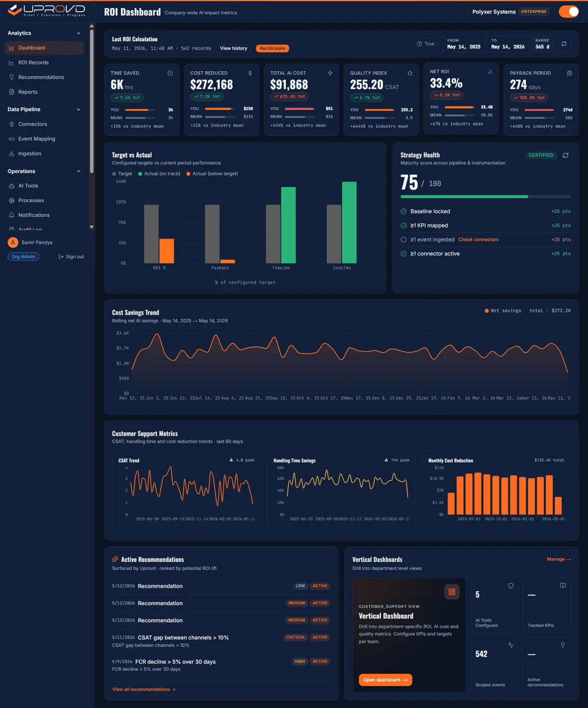Open Dashboard in the sidebar
The width and height of the screenshot is (588, 708).
[x=44, y=48]
